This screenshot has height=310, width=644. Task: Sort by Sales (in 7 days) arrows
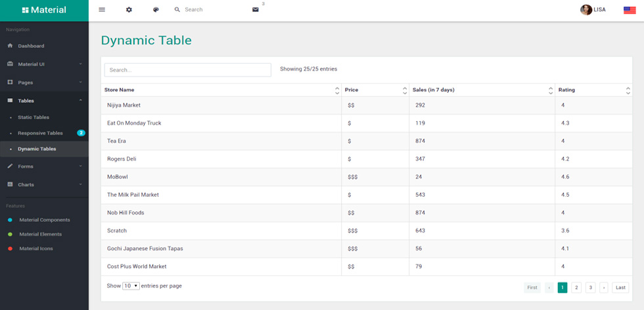coord(551,90)
